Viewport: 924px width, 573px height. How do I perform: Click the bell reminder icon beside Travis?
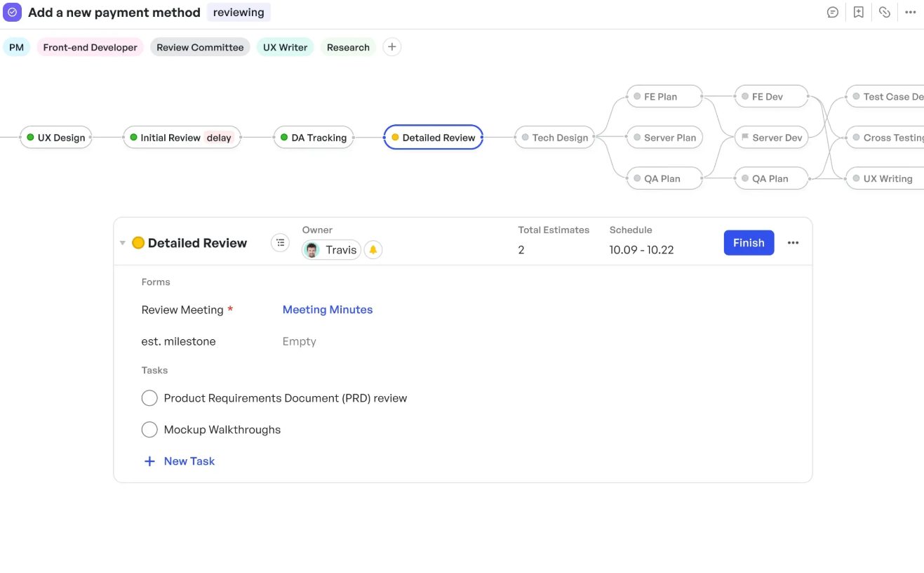[373, 250]
